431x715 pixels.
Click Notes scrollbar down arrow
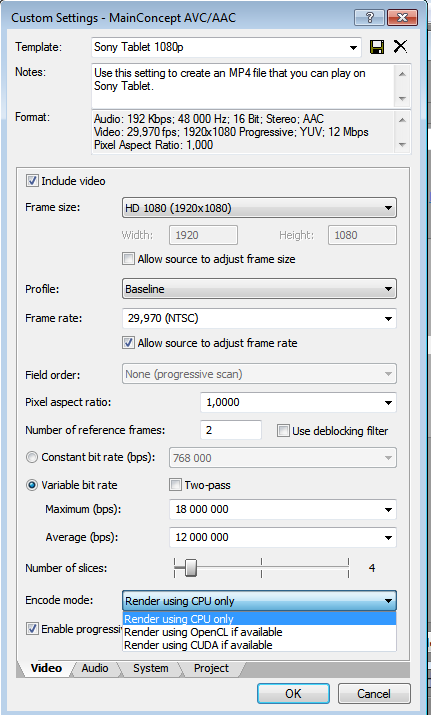point(402,99)
